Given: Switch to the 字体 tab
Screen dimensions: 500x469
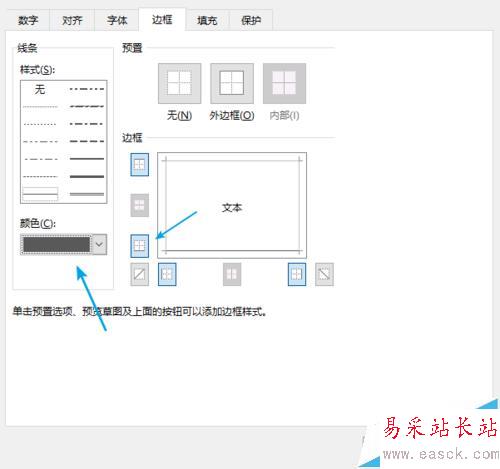Looking at the screenshot, I should 117,20.
